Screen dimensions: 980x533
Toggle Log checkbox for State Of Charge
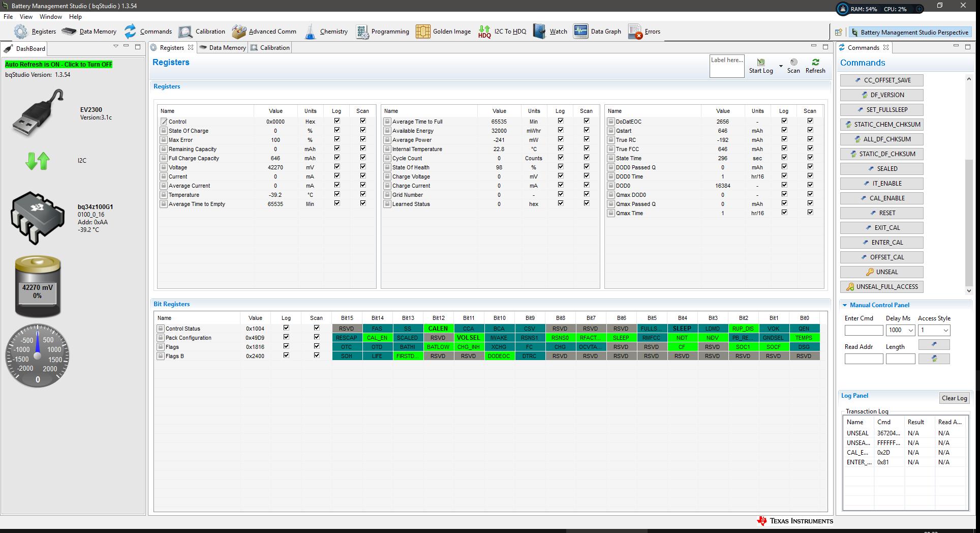(x=336, y=130)
